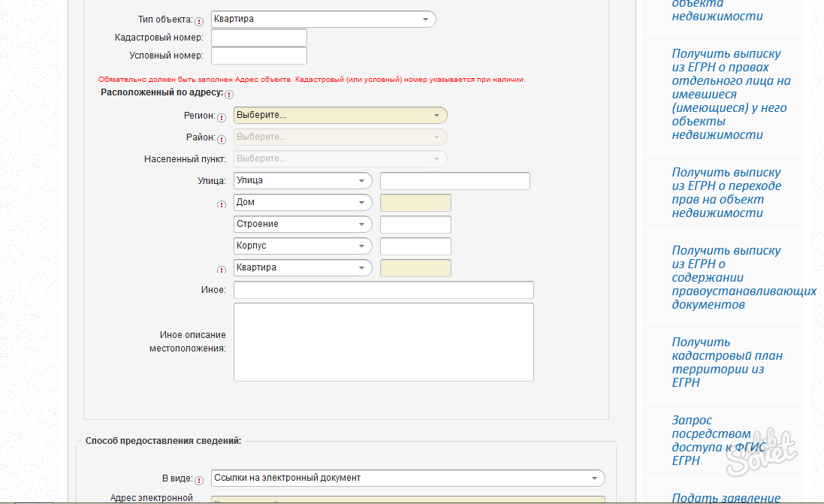
Task: Click the Корпус number input field
Action: pos(415,246)
